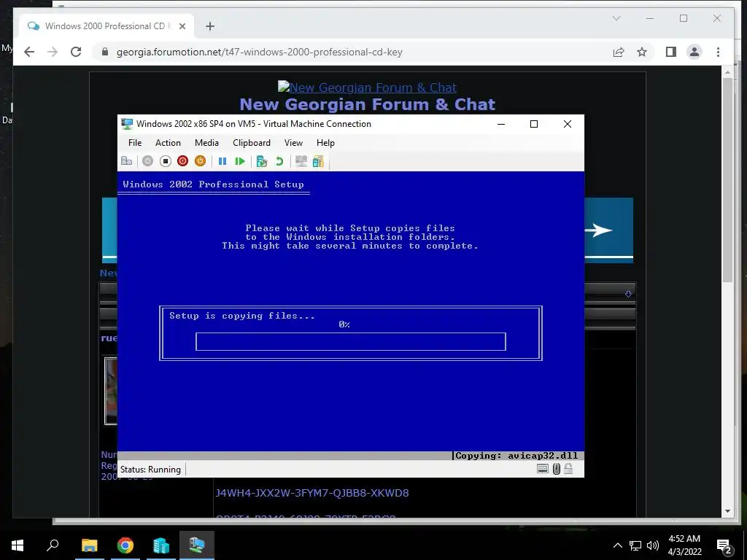Open the Action menu

click(168, 143)
